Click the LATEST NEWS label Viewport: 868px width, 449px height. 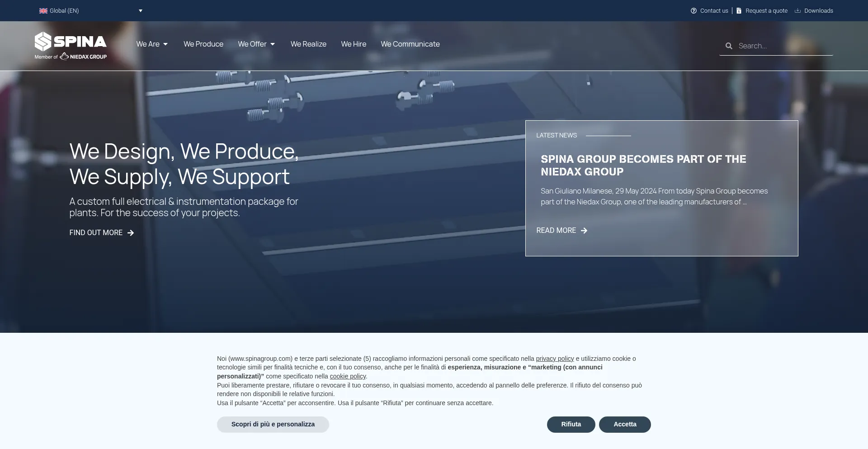(557, 136)
